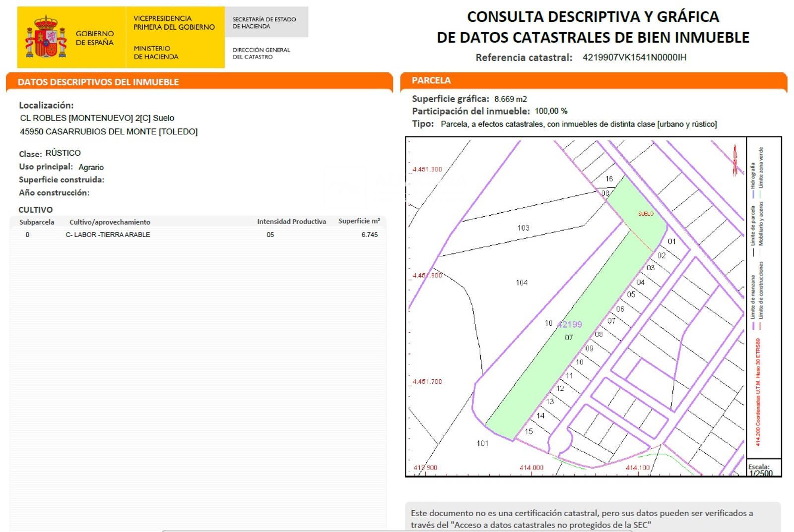794x532 pixels.
Task: Click the 4.451.900 coordinate label
Action: (427, 170)
